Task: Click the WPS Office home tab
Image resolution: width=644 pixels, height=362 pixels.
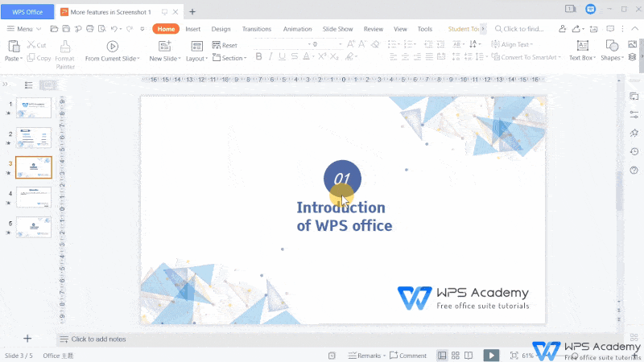Action: pos(27,12)
